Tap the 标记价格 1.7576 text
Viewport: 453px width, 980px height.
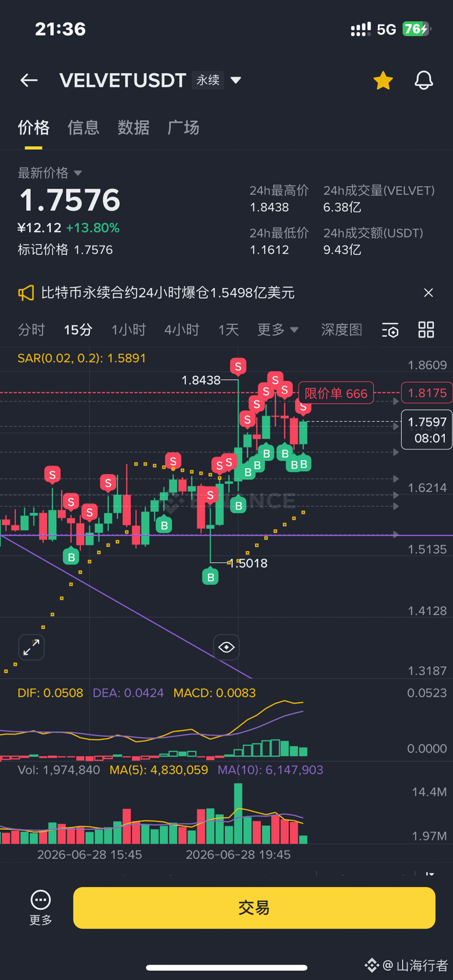click(x=65, y=250)
